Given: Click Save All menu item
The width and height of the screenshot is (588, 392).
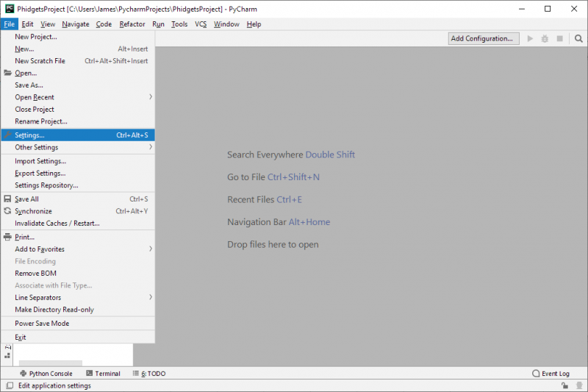Looking at the screenshot, I should coord(78,199).
